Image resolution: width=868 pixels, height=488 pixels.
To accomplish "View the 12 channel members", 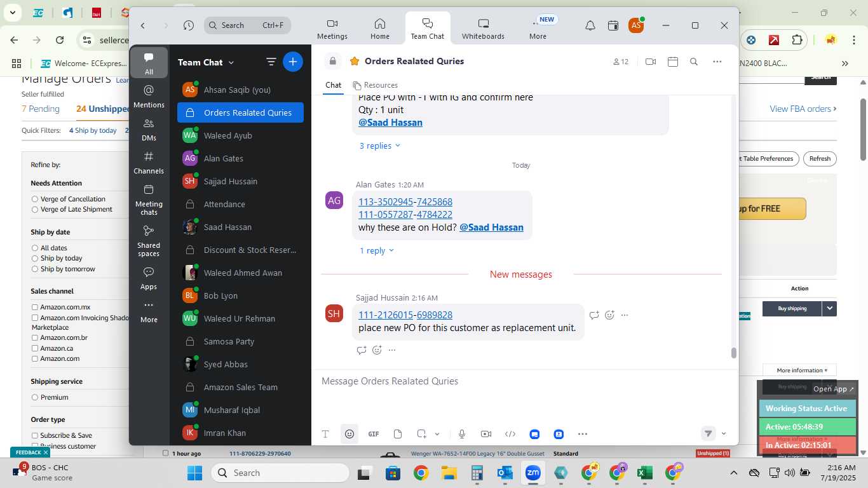I will 621,62.
